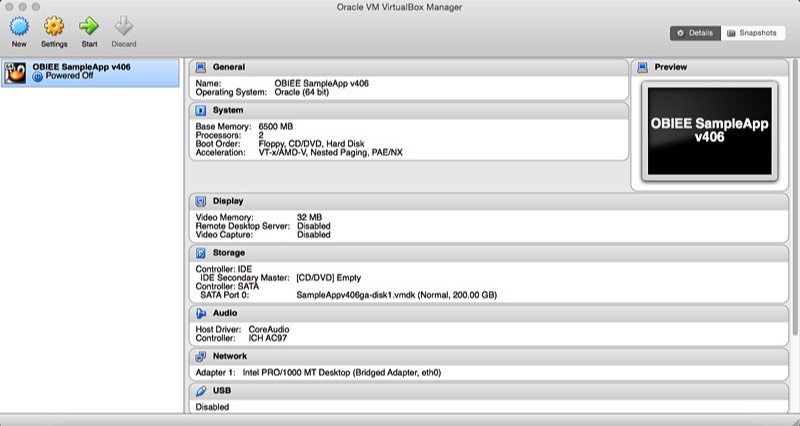Open the Display section header link
The height and width of the screenshot is (426, 800).
tap(228, 201)
